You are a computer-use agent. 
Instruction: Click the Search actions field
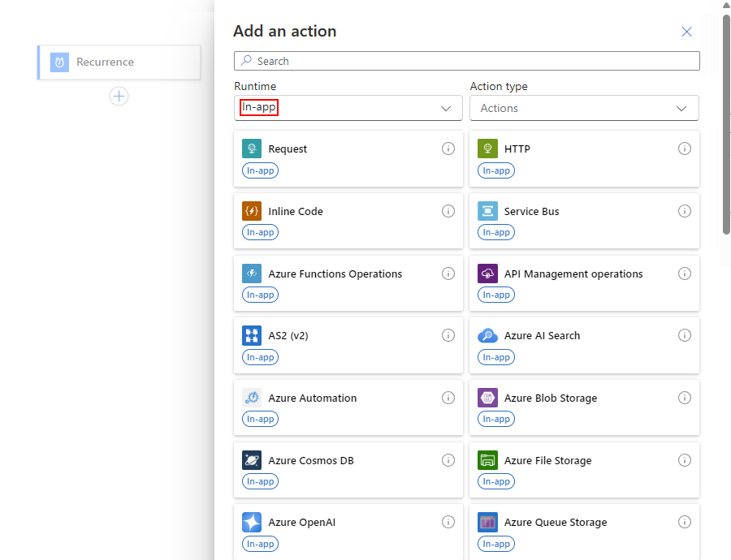467,61
